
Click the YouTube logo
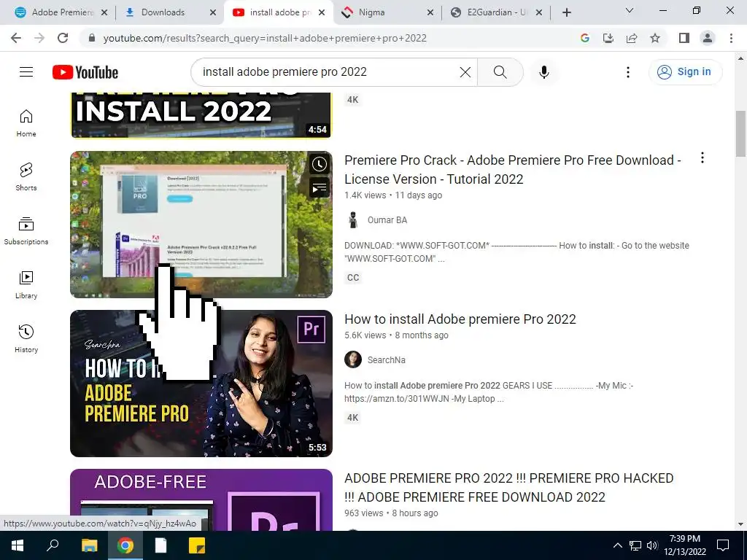coord(85,72)
